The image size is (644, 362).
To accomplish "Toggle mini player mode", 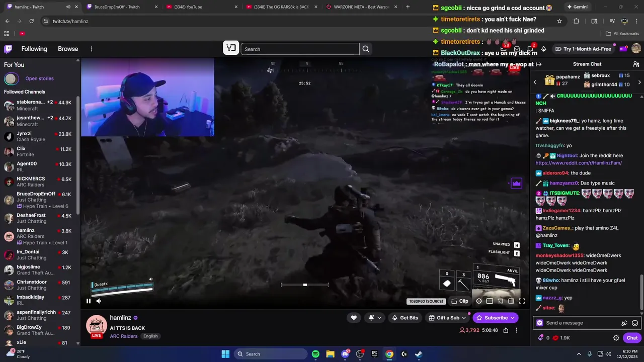I will click(x=490, y=301).
